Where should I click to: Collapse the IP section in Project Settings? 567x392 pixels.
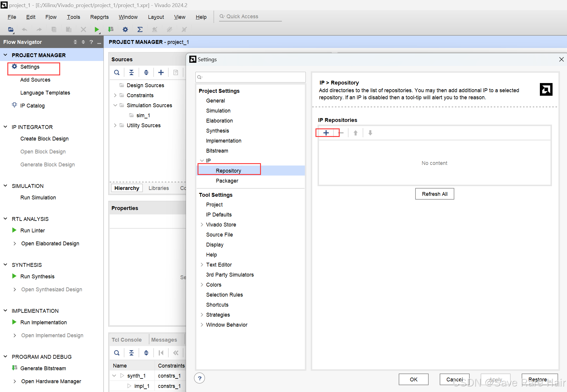click(x=202, y=161)
